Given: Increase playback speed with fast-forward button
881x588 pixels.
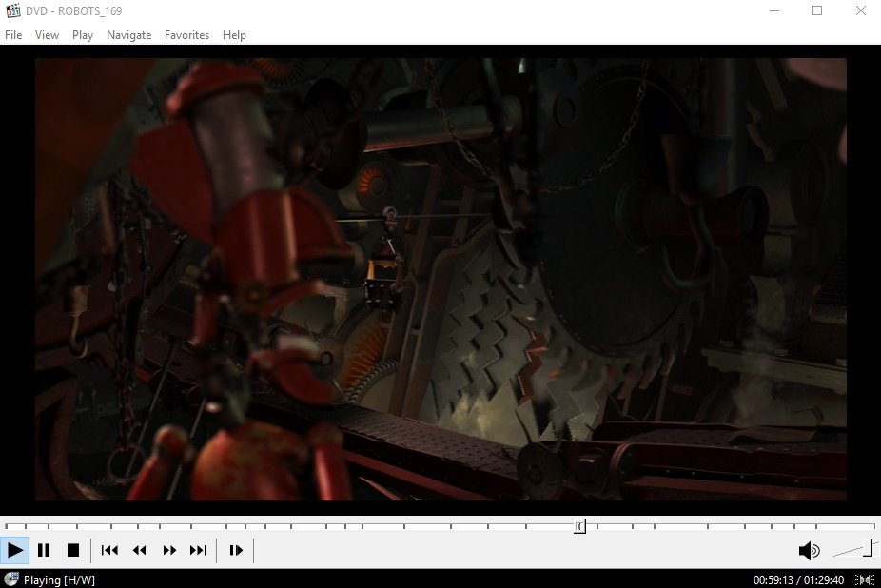Looking at the screenshot, I should tap(169, 550).
